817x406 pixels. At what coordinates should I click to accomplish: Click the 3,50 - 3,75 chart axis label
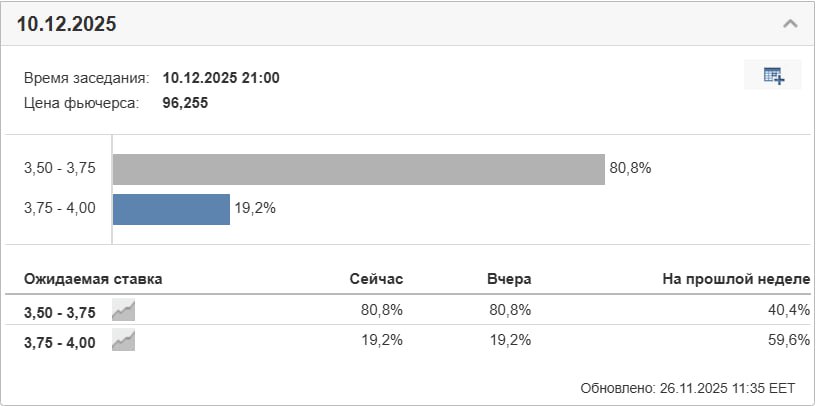point(60,169)
